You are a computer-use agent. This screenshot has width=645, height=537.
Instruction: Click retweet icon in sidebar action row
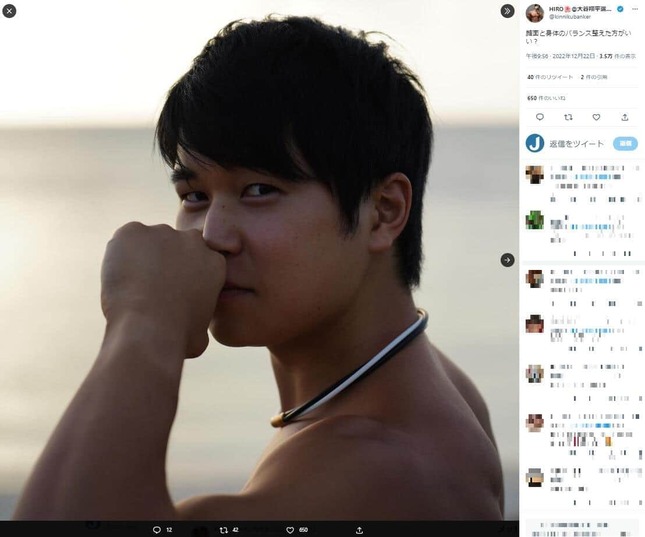(x=568, y=117)
